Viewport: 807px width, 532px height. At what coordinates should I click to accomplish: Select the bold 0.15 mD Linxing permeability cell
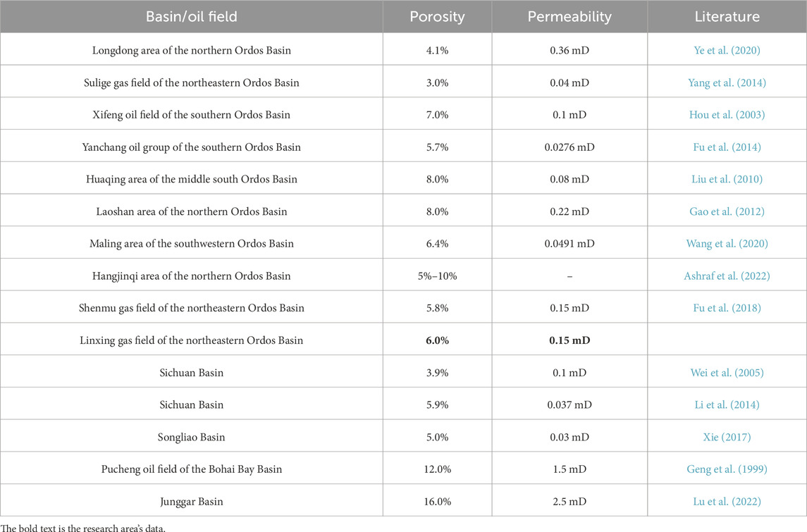coord(569,340)
